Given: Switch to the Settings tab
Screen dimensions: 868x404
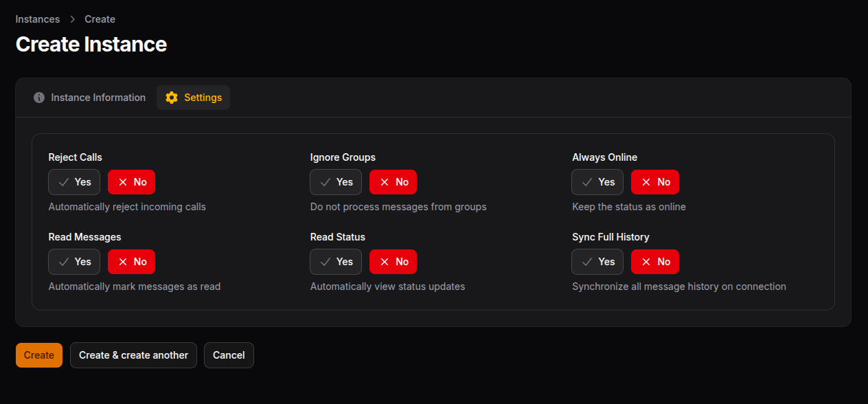Looking at the screenshot, I should [x=193, y=98].
